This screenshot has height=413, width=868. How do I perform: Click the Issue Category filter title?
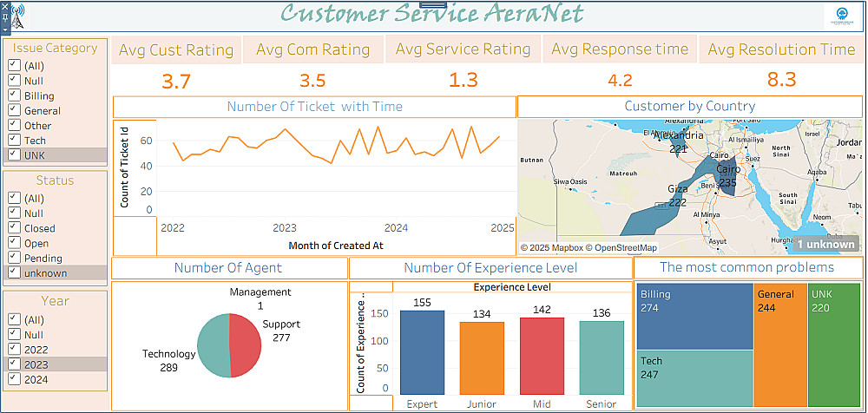[55, 49]
